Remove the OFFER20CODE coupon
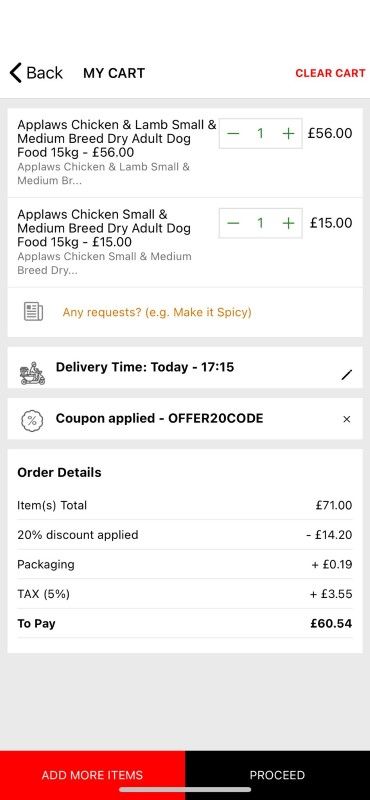Image resolution: width=370 pixels, height=800 pixels. (347, 419)
